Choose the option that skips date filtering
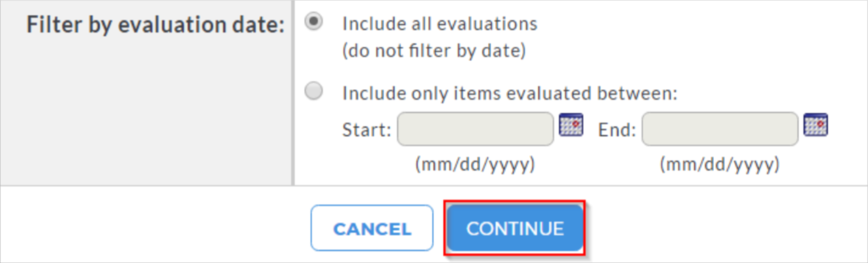868x263 pixels. point(313,21)
